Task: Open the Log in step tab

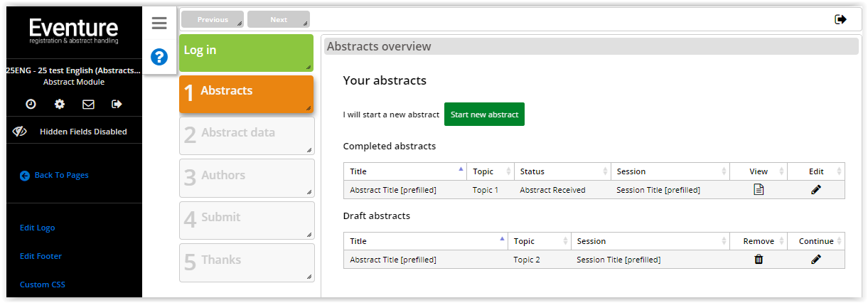Action: point(246,53)
